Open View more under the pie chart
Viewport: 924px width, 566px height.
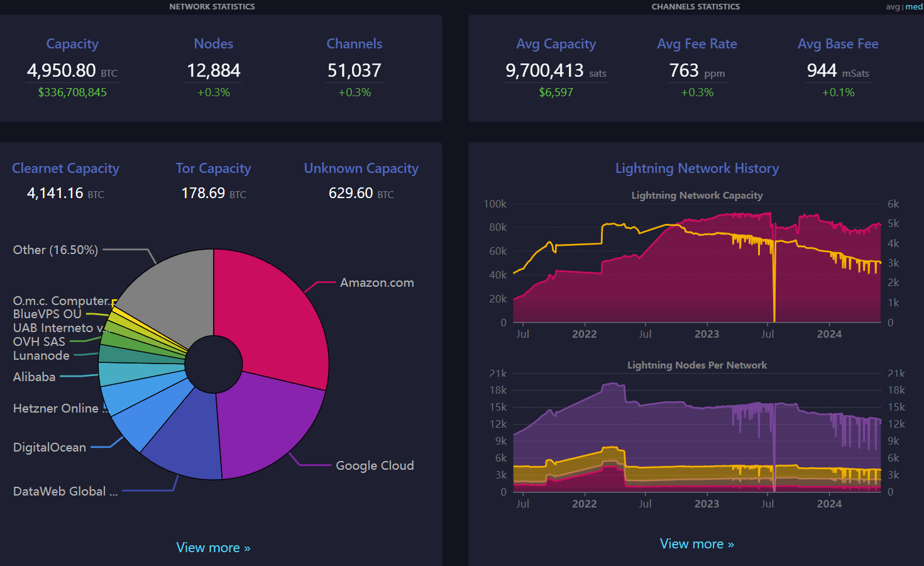(x=213, y=548)
